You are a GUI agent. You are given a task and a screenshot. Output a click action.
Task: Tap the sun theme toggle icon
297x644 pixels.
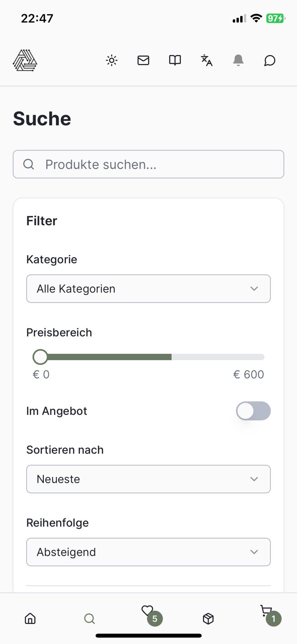[x=111, y=60]
